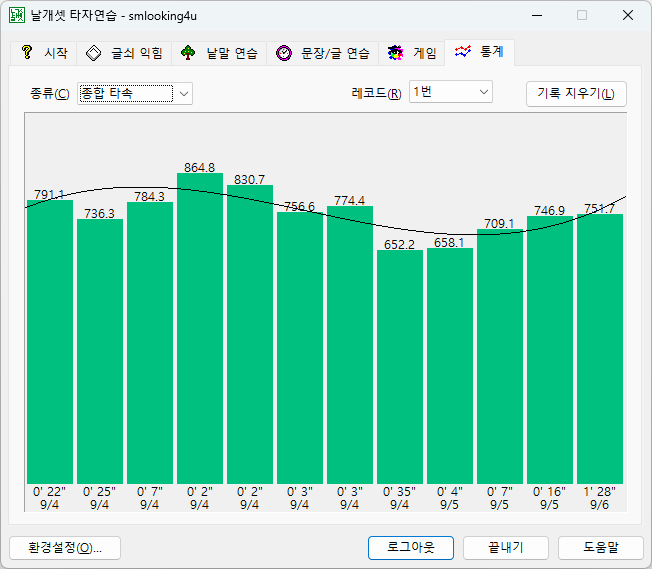Click the green bar labeled 652.2

click(400, 367)
